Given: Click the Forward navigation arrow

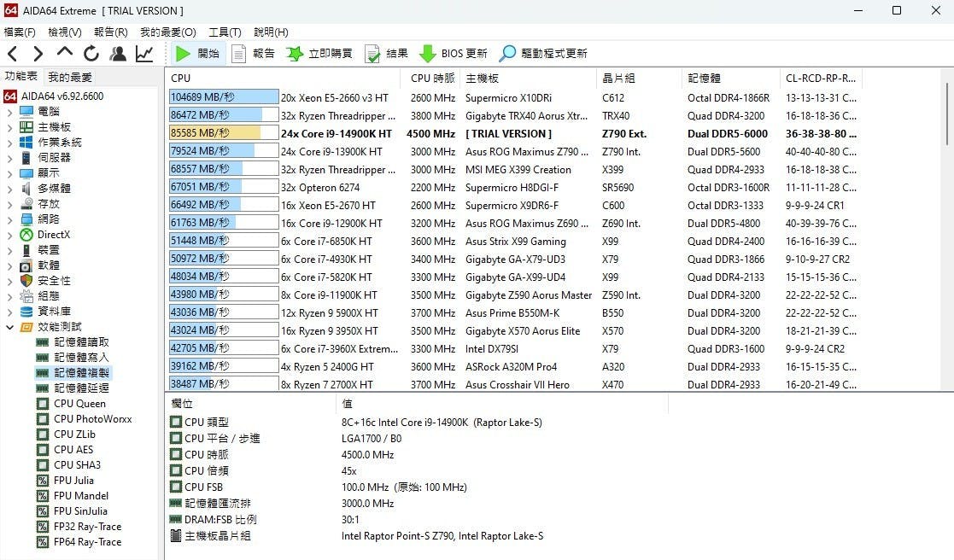Looking at the screenshot, I should click(38, 54).
